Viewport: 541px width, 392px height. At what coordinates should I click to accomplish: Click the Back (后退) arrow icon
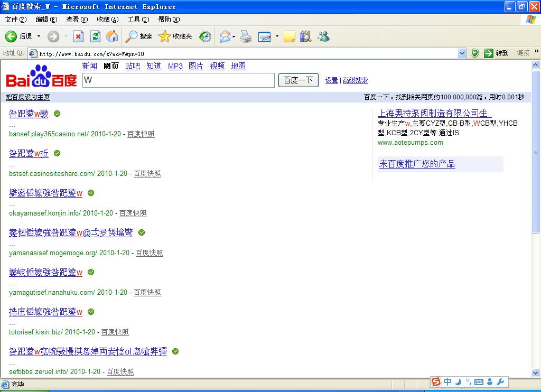(x=11, y=36)
